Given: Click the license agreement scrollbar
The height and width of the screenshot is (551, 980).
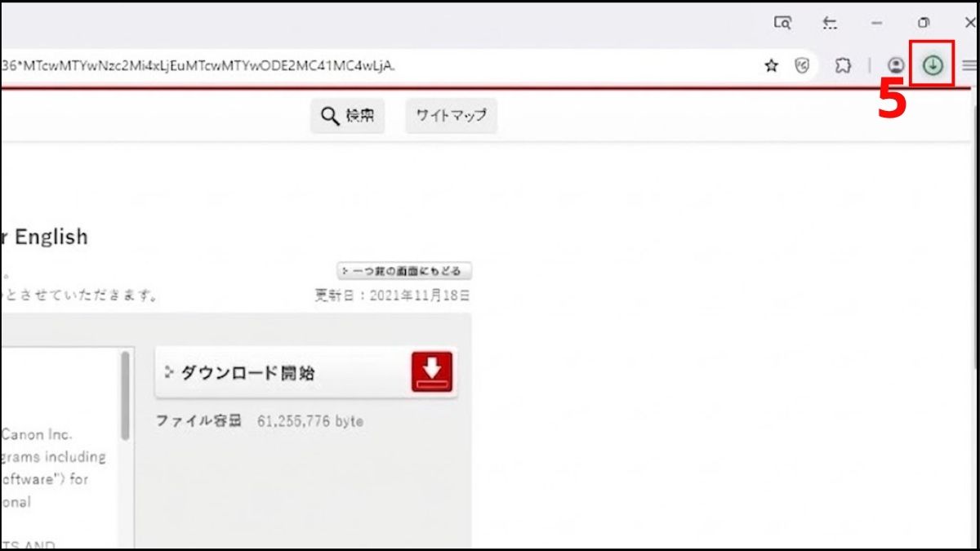Looking at the screenshot, I should click(x=125, y=396).
